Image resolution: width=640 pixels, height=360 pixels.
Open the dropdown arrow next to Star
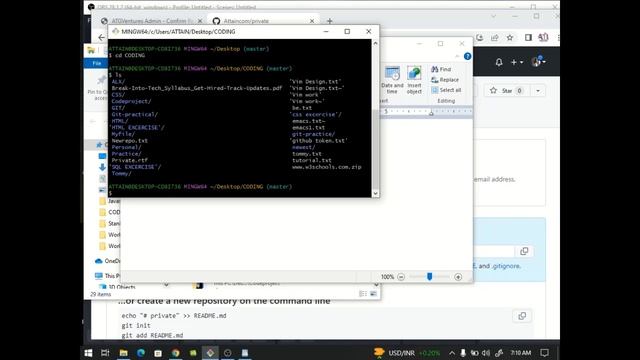point(538,91)
